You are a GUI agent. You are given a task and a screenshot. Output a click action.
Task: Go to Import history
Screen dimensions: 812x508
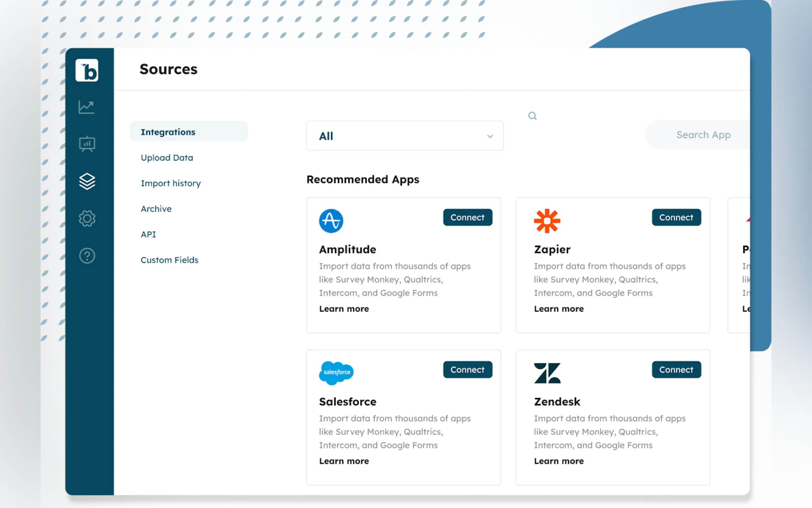pyautogui.click(x=170, y=183)
